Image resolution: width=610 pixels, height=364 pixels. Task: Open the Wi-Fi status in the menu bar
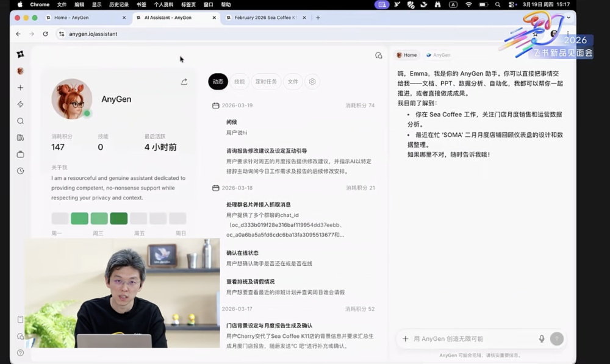(468, 5)
